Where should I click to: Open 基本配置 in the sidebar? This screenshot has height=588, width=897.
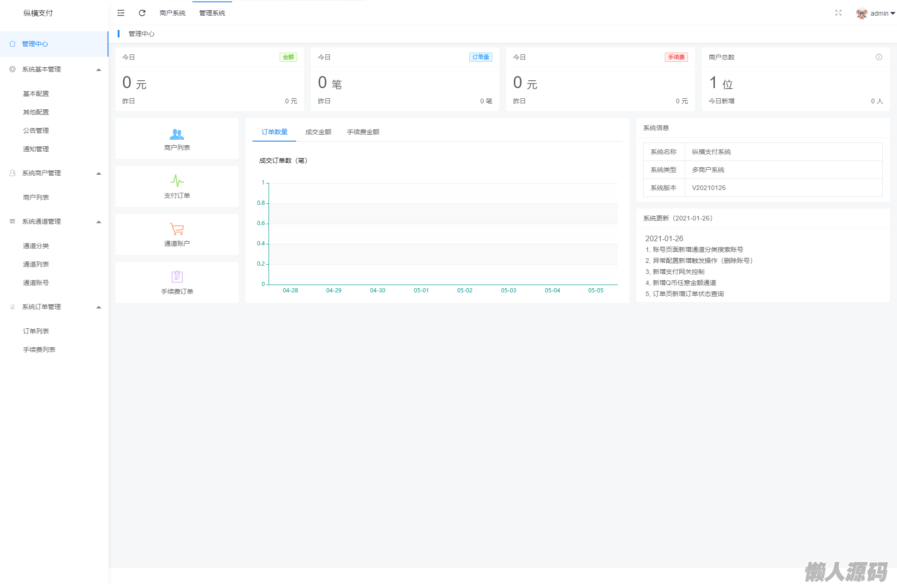click(x=36, y=94)
